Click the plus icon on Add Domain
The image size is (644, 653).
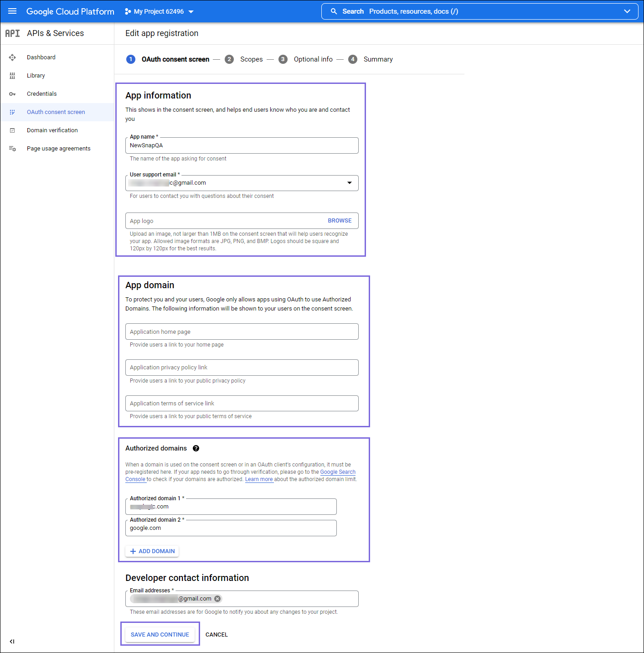[133, 551]
